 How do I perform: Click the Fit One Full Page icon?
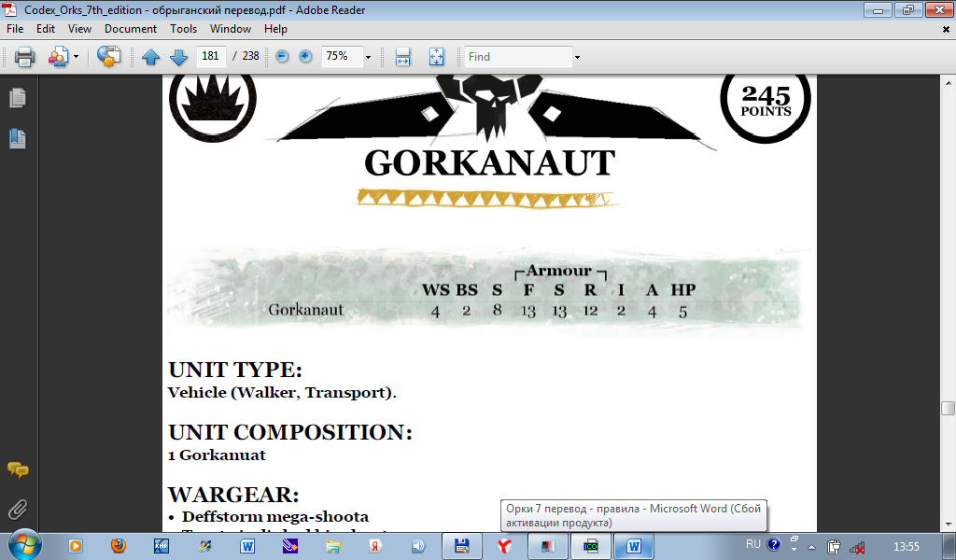pyautogui.click(x=437, y=57)
